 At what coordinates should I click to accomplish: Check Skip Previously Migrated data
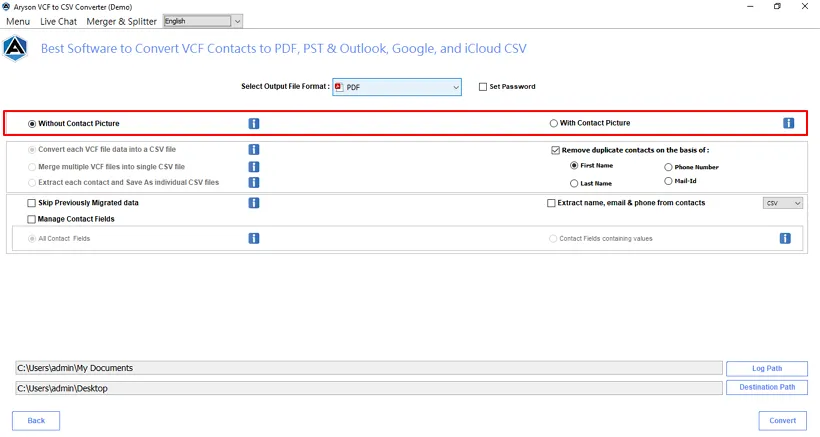31,203
